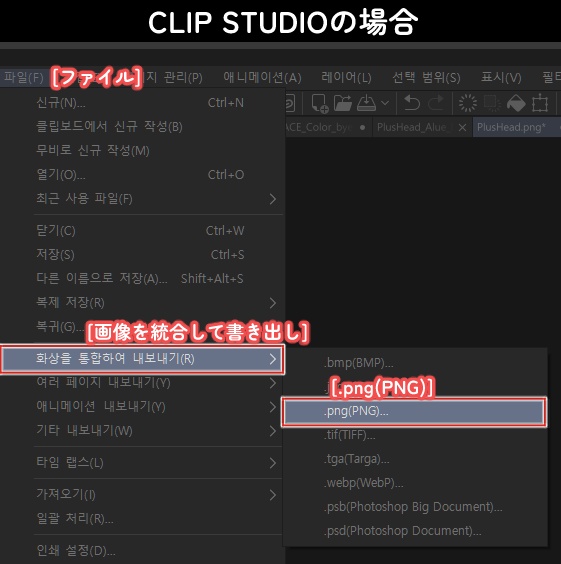Select .webp(WebP)... export format
Viewport: 561px width, 564px height.
415,483
